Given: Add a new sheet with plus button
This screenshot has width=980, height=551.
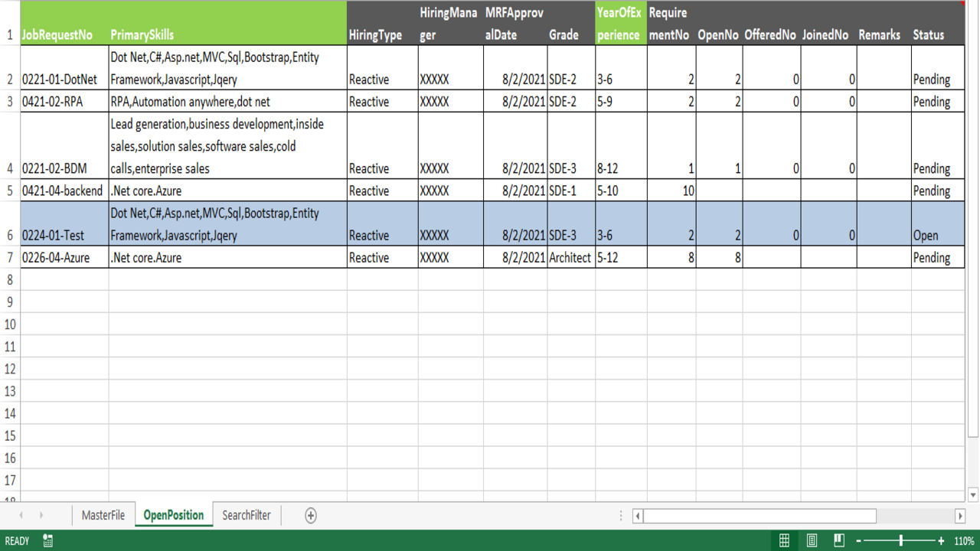Looking at the screenshot, I should pos(310,516).
